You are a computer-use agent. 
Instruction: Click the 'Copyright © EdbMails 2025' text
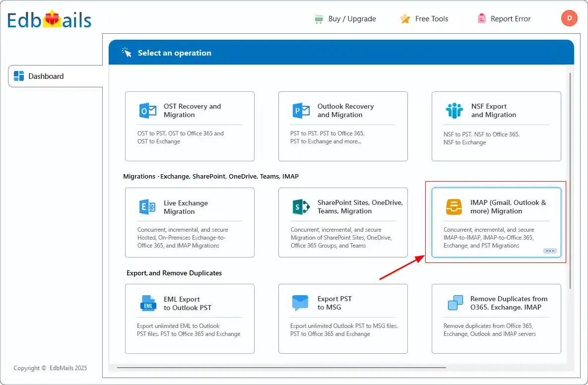50,368
